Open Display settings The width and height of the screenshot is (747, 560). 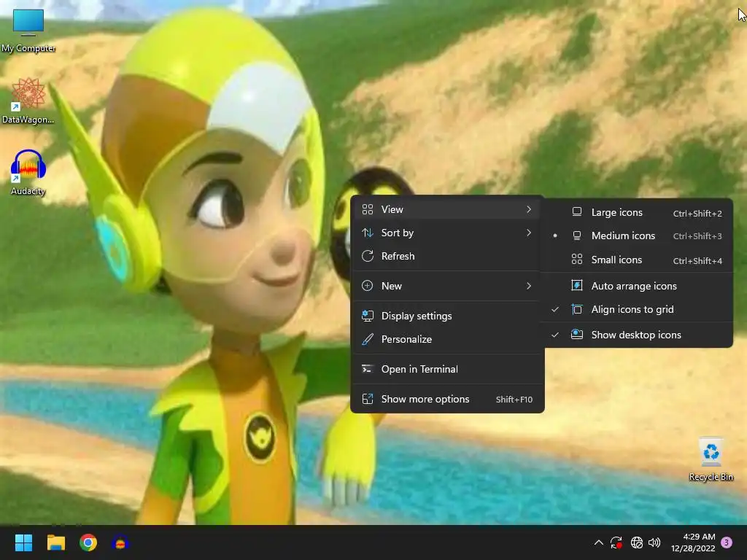click(447, 316)
